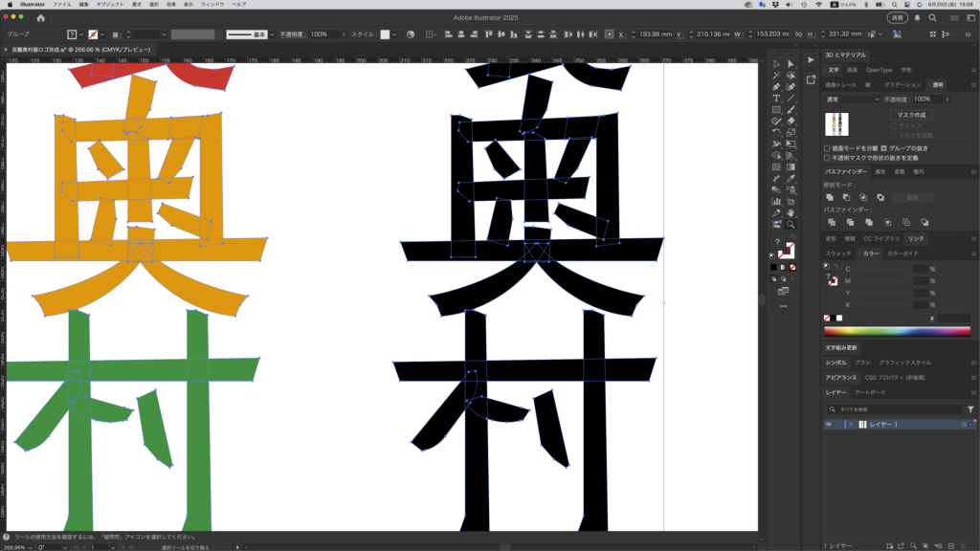Click the filter icon in the Layers panel
This screenshot has width=980, height=551.
(969, 408)
